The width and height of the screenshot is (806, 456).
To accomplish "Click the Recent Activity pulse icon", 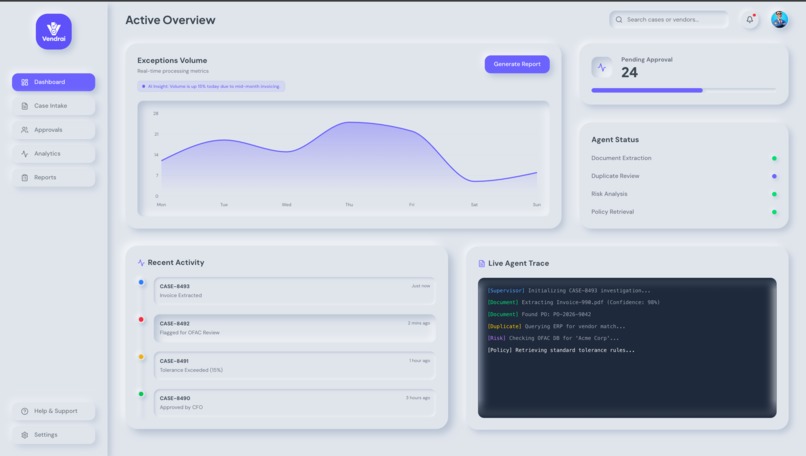I will pyautogui.click(x=141, y=263).
